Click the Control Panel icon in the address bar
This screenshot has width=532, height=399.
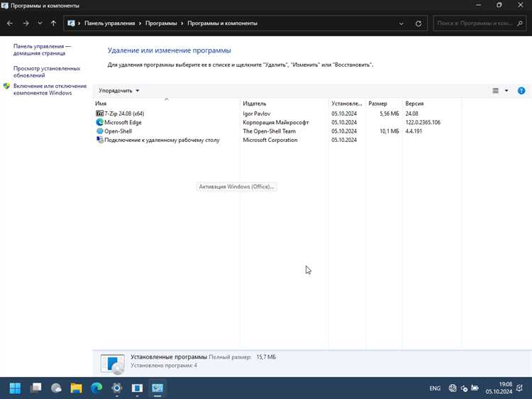71,23
